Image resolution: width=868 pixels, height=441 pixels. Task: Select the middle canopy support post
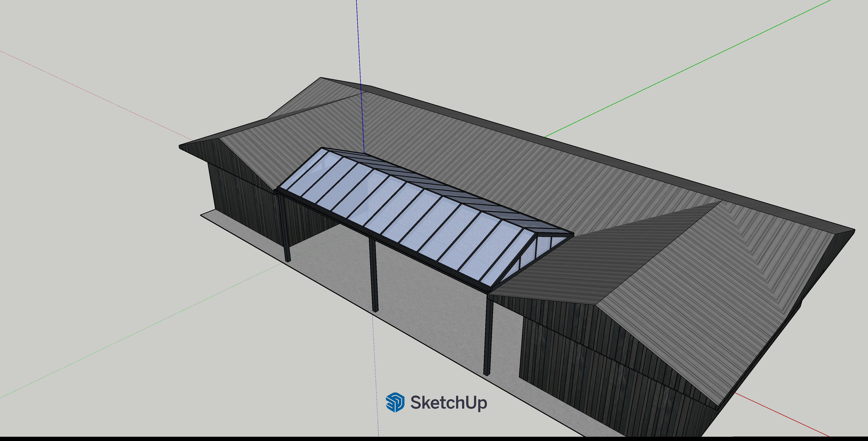tap(374, 275)
